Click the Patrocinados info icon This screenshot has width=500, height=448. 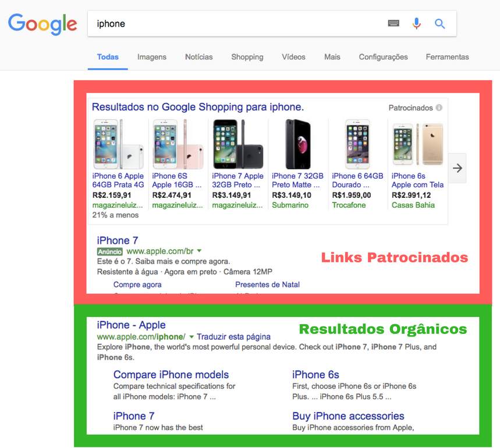439,108
